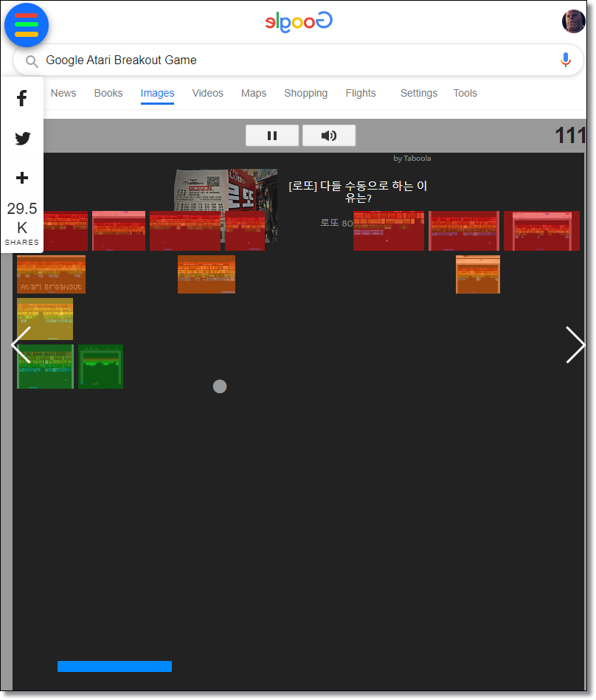Viewport: 596px width, 700px height.
Task: Switch to the Videos tab
Action: coord(207,93)
